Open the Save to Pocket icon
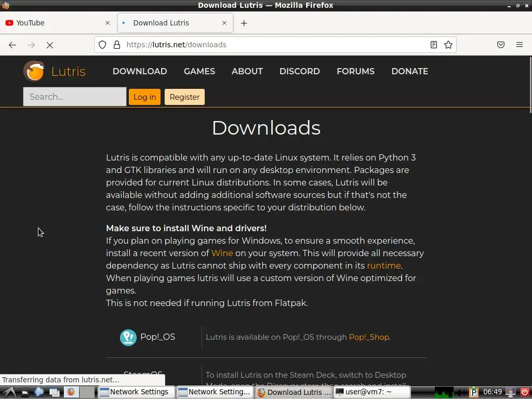Image resolution: width=532 pixels, height=399 pixels. pos(501,45)
